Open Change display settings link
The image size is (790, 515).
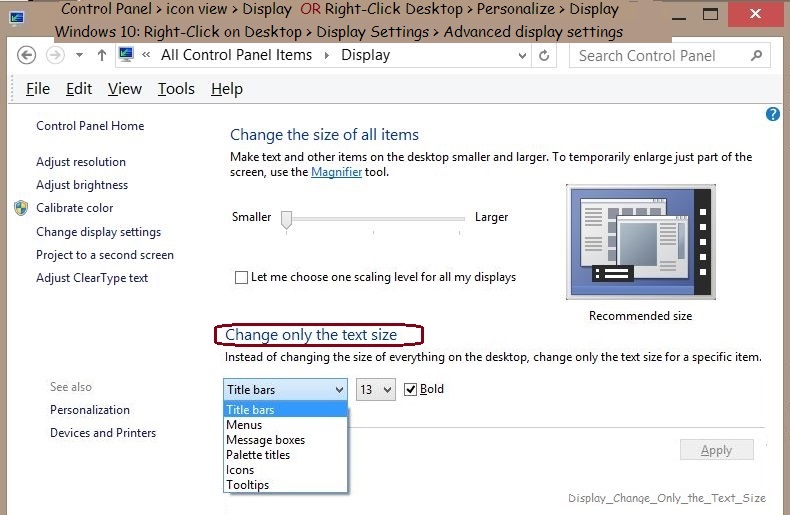tap(99, 232)
